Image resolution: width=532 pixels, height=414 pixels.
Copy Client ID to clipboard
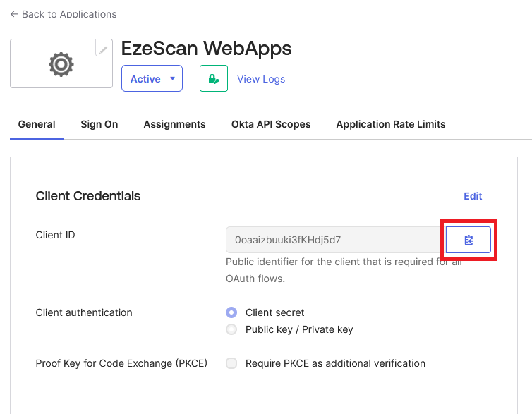coord(468,240)
